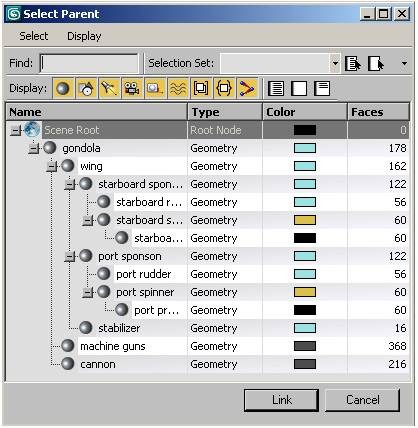Collapse the wing tree node

point(51,166)
